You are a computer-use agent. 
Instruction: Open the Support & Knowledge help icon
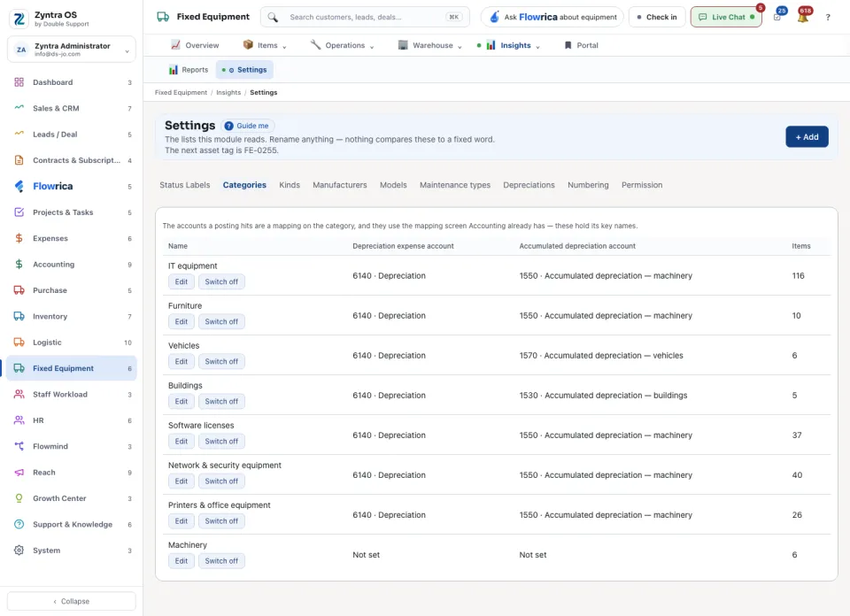(19, 525)
